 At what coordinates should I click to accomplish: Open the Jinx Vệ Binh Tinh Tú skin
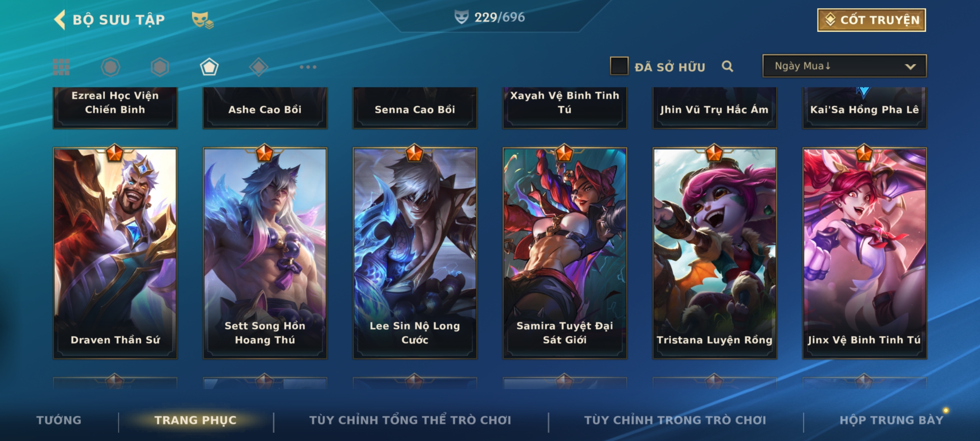[x=864, y=253]
